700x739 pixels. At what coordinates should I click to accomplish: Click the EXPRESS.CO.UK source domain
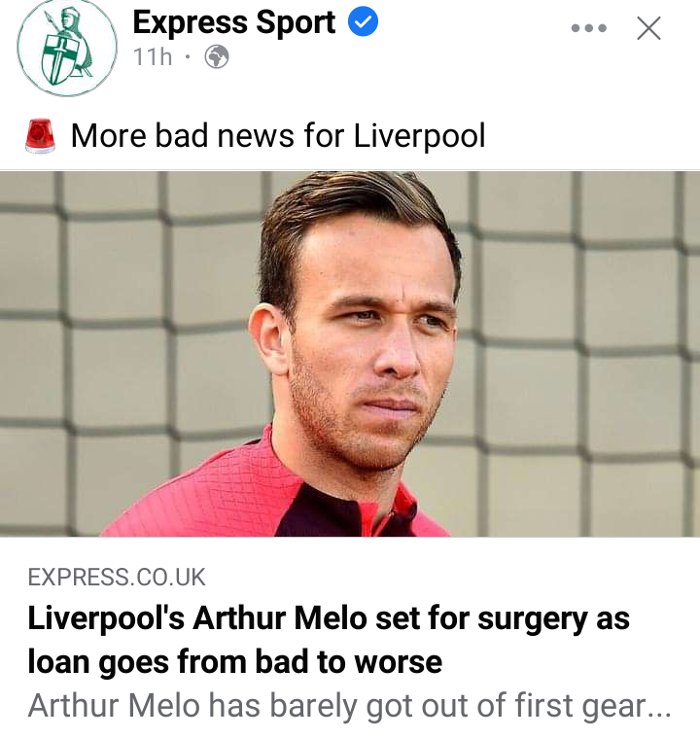click(x=117, y=577)
